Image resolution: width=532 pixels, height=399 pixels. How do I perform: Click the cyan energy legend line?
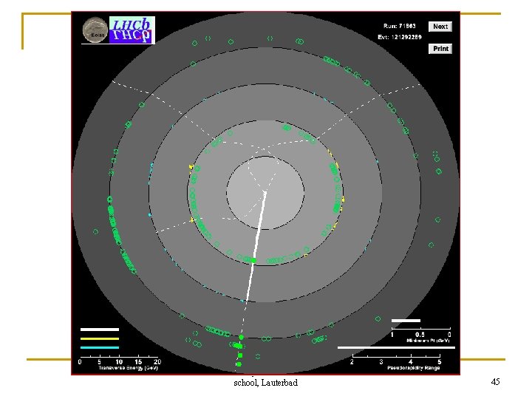pyautogui.click(x=100, y=347)
